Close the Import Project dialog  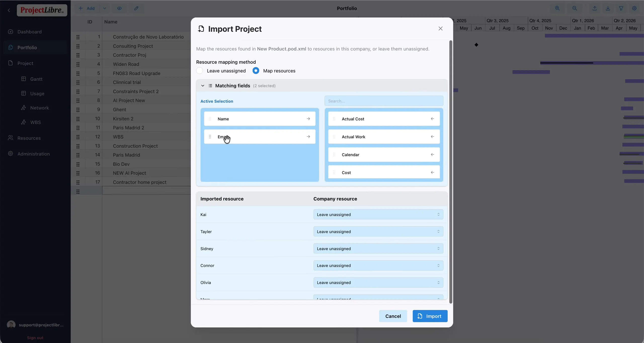tap(440, 28)
